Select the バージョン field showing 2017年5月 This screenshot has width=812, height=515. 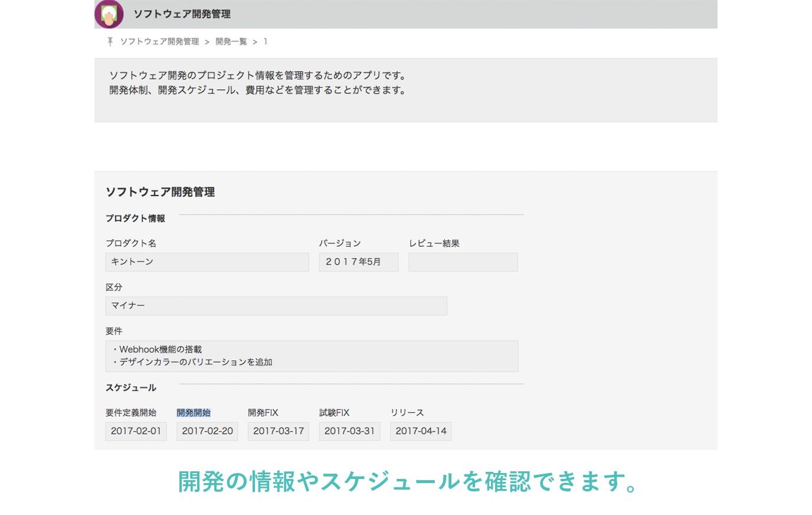(359, 262)
